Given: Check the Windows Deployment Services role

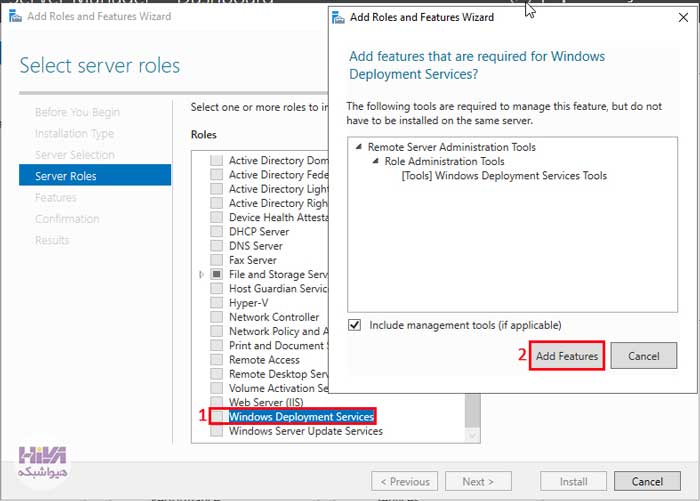Looking at the screenshot, I should (x=217, y=417).
